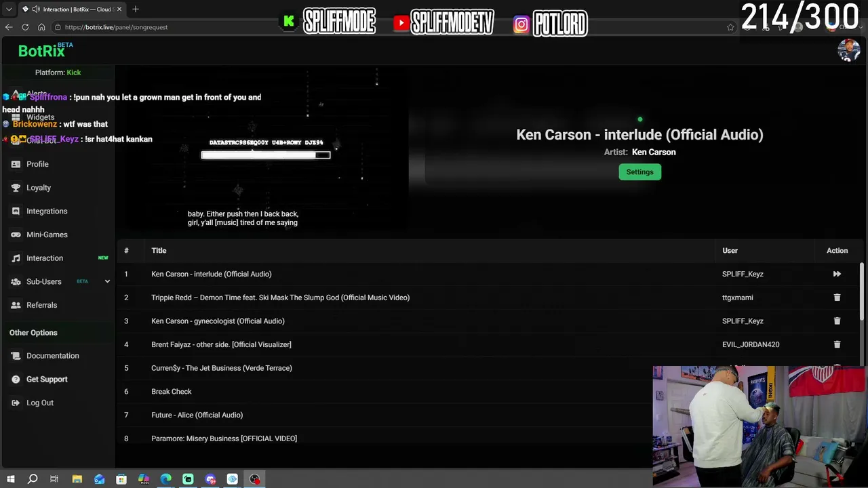Screen dimensions: 868x488
Task: Click the Log Out link
Action: (40, 403)
